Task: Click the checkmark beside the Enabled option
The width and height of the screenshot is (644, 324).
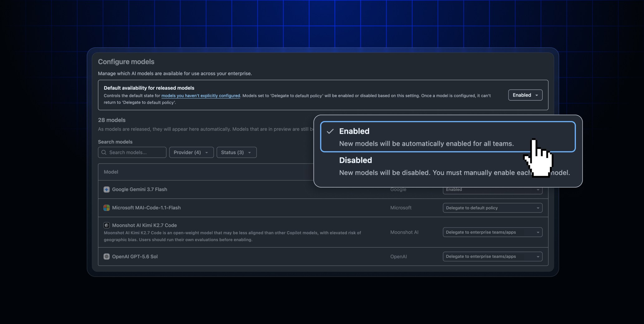Action: click(330, 131)
